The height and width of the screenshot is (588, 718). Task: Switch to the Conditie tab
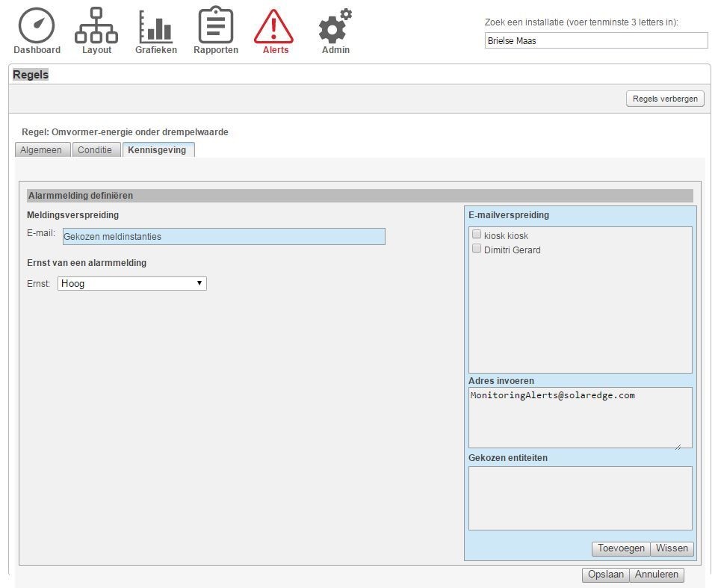pos(96,149)
